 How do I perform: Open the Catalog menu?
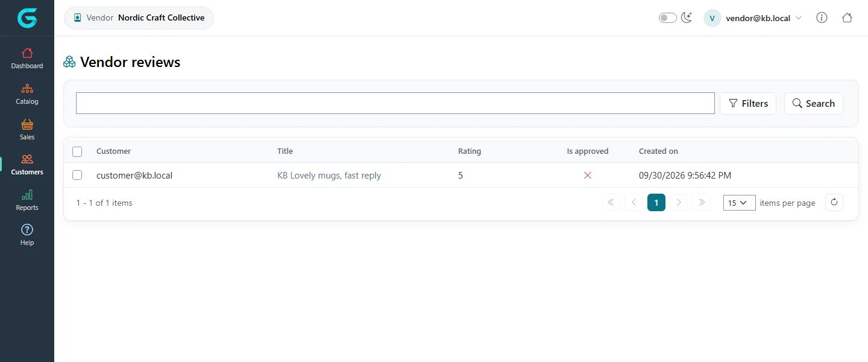pyautogui.click(x=27, y=94)
